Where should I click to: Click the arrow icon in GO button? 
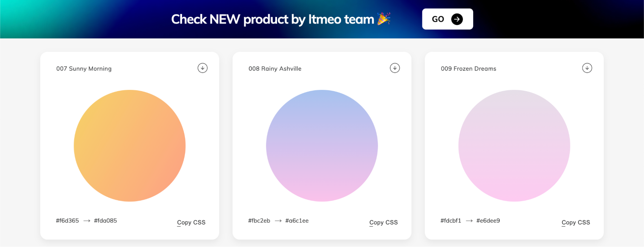457,19
